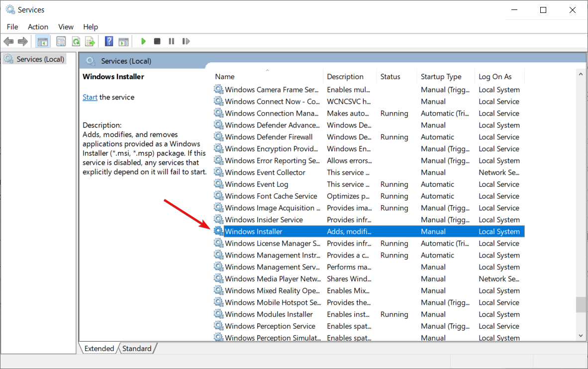588x369 pixels.
Task: Sort by the Description column header
Action: [350, 77]
